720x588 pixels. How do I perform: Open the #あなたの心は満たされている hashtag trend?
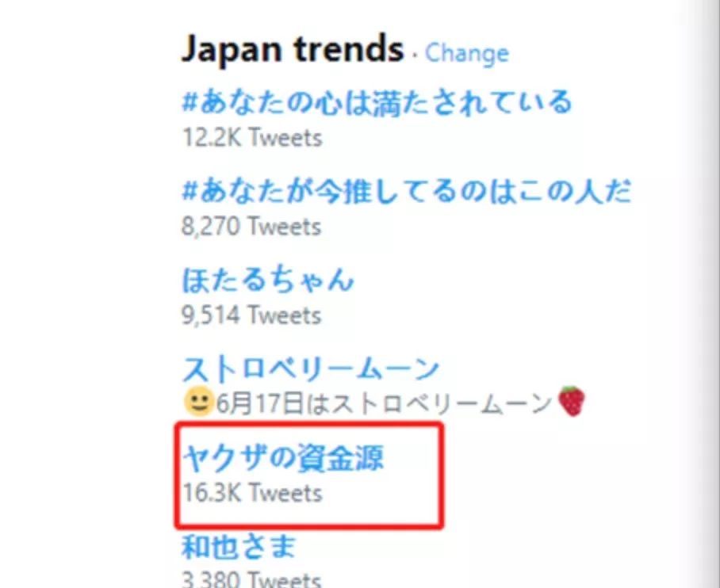point(377,103)
